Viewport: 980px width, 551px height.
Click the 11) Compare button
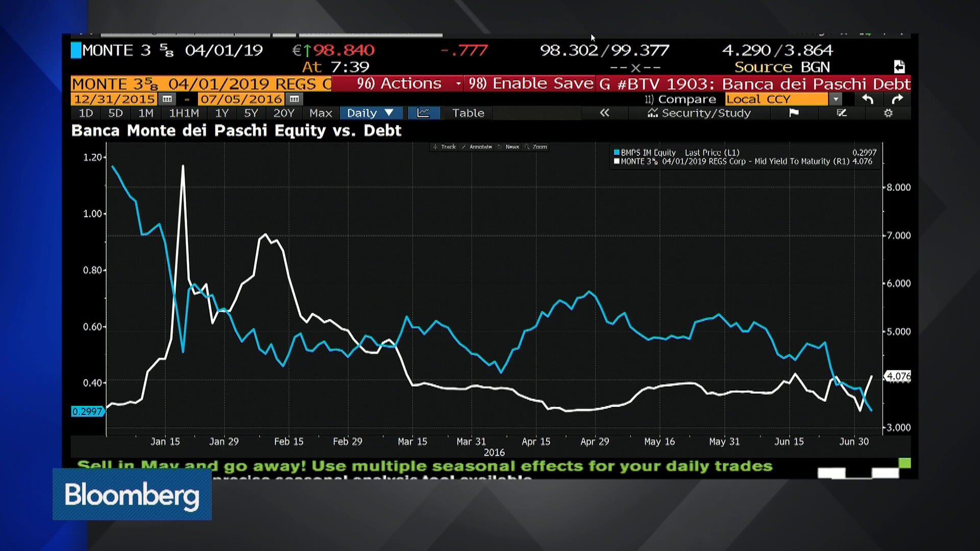(680, 99)
